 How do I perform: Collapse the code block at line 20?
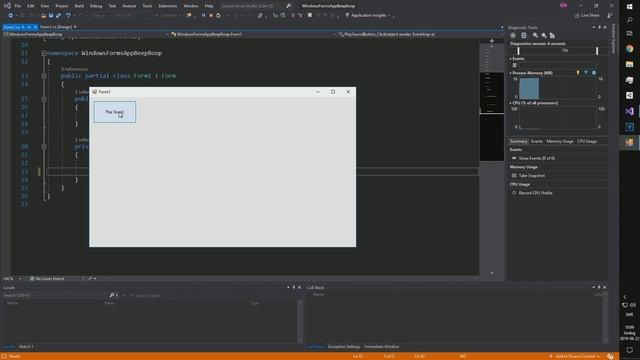coord(44,147)
